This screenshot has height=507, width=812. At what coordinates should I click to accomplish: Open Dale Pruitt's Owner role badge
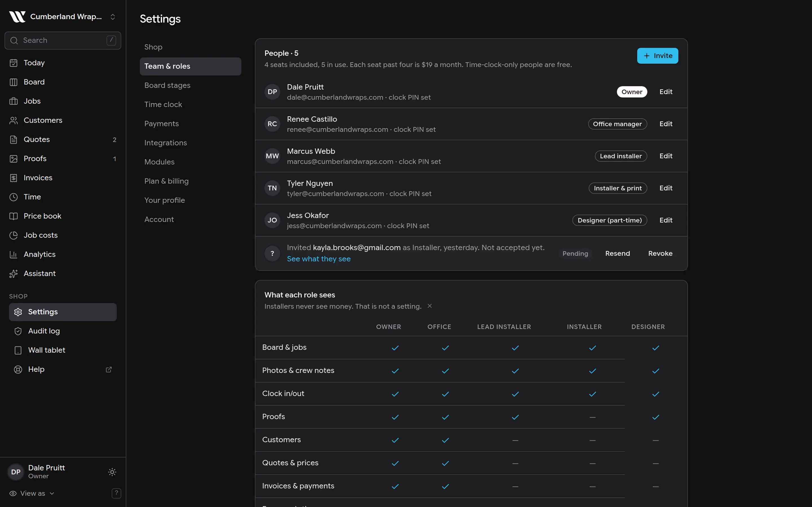point(632,92)
